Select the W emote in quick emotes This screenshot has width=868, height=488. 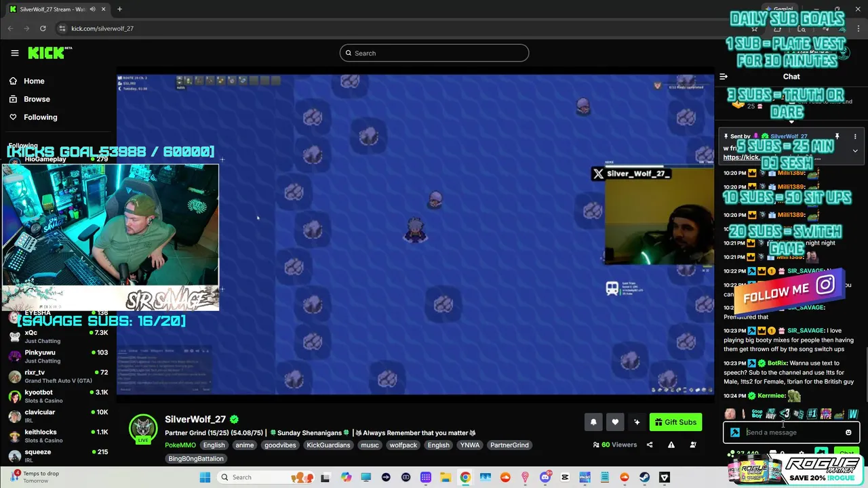coord(853,414)
